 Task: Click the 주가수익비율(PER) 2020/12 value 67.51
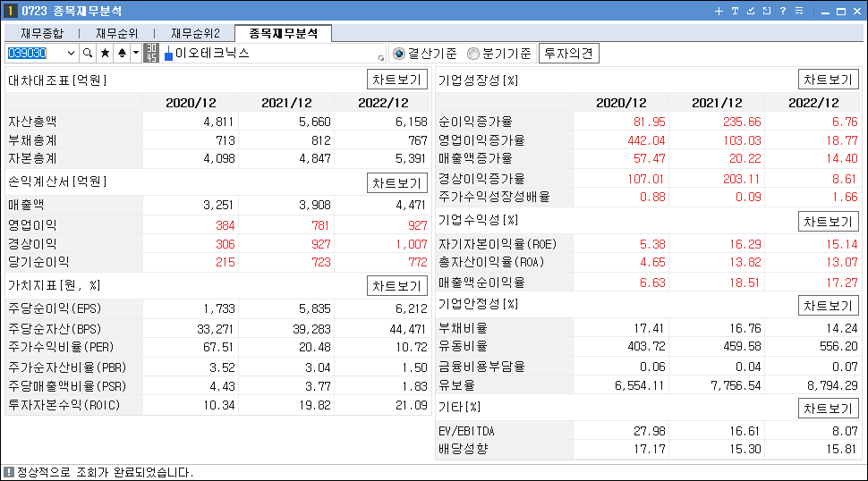point(218,347)
